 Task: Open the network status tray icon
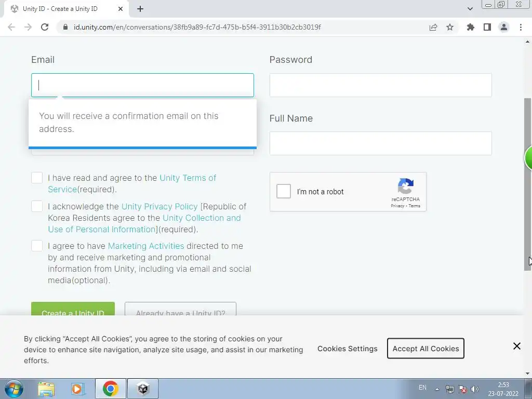[x=450, y=389]
